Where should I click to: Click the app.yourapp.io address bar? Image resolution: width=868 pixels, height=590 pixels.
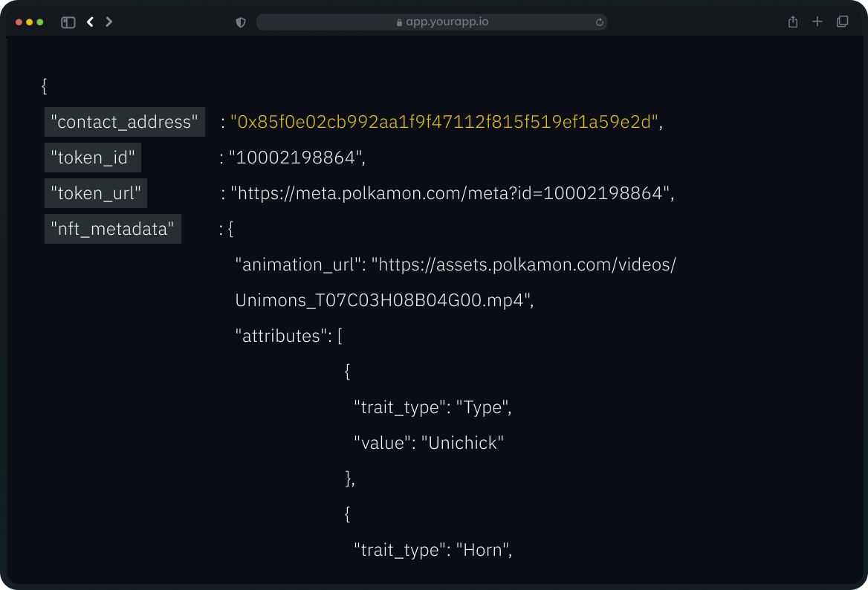click(x=447, y=22)
